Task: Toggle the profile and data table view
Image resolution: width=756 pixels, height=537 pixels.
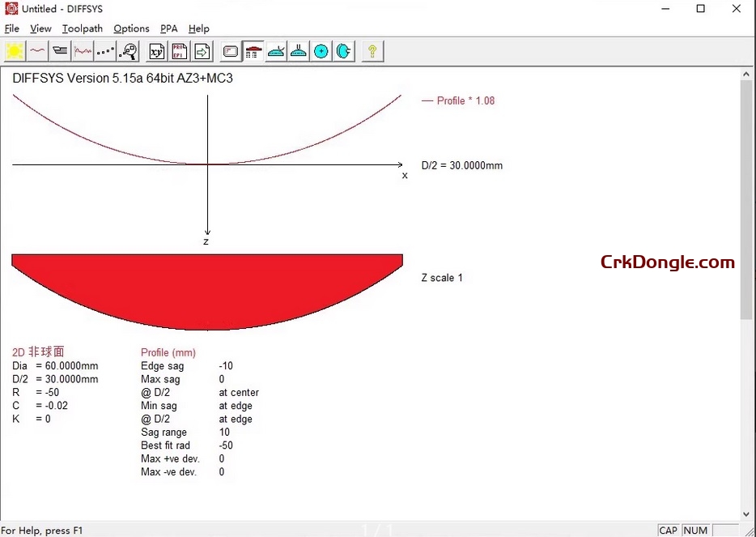Action: 253,50
